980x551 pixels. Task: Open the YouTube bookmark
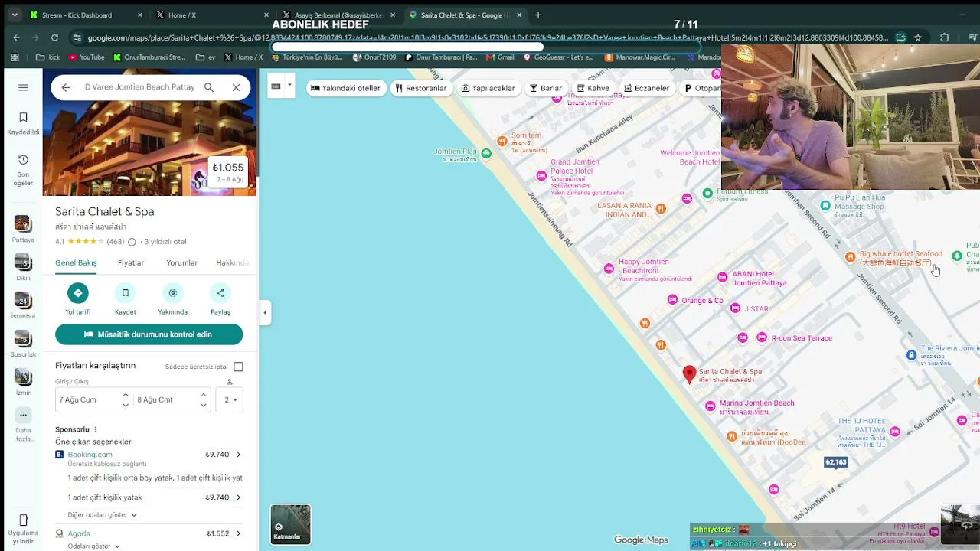(87, 57)
